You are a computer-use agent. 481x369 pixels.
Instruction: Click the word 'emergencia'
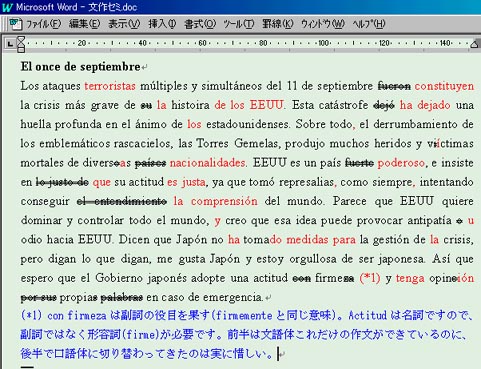click(233, 297)
